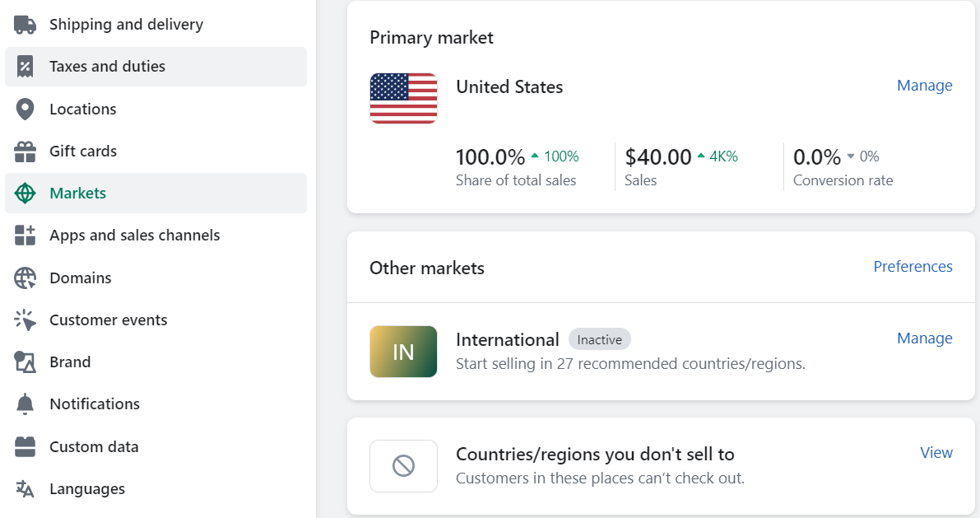Click the Notifications bell icon
Screen dimensions: 980x518
point(26,404)
